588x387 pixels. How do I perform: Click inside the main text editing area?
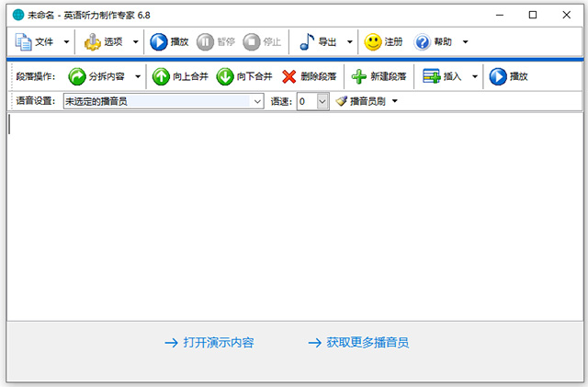(295, 217)
